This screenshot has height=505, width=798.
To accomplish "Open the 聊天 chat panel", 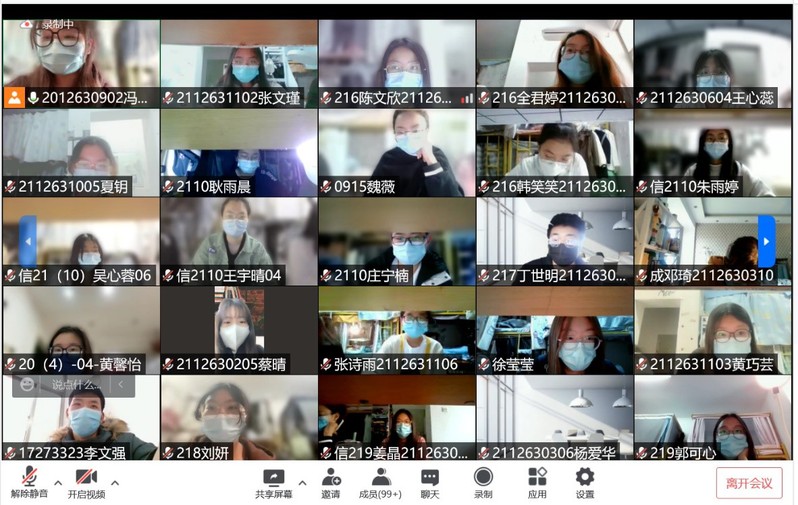I will 430,482.
